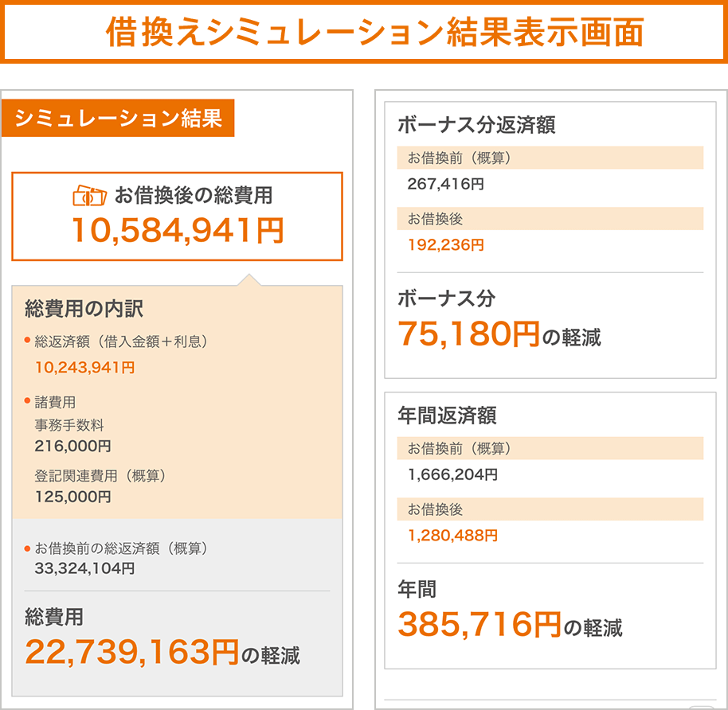Screen dimensions: 728x710
Task: Click the orange bullet next to 総返済額
Action: click(27, 341)
